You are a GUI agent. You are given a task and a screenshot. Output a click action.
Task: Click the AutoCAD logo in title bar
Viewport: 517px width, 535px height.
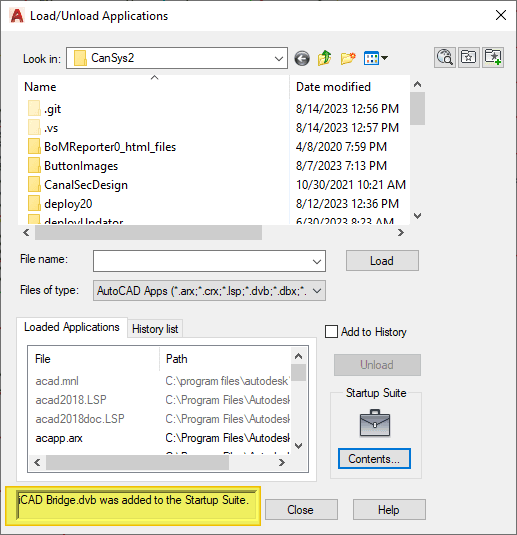tap(17, 16)
